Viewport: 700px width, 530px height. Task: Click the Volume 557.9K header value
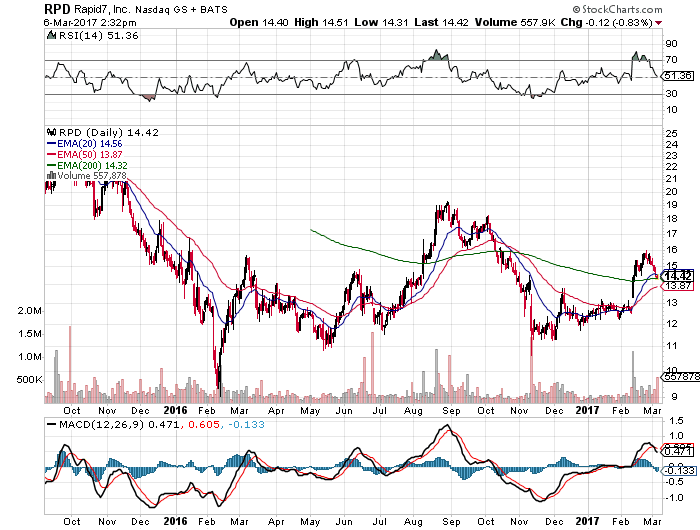(515, 22)
